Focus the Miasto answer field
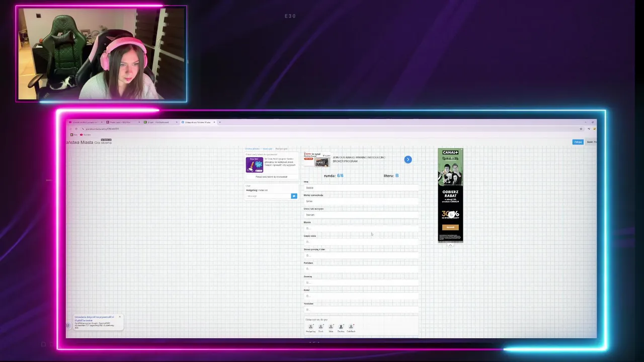 (361, 228)
